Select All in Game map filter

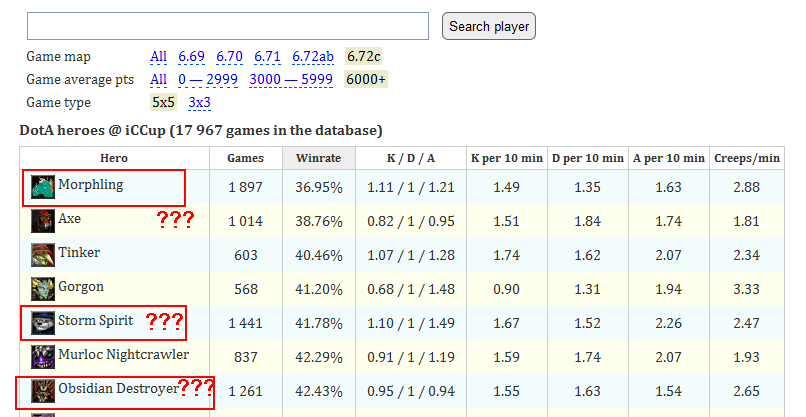158,57
